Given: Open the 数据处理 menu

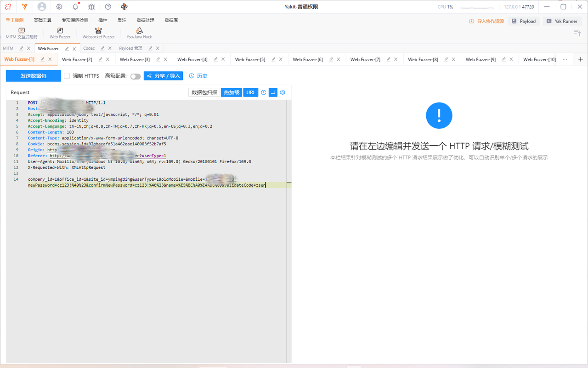Looking at the screenshot, I should (x=145, y=20).
